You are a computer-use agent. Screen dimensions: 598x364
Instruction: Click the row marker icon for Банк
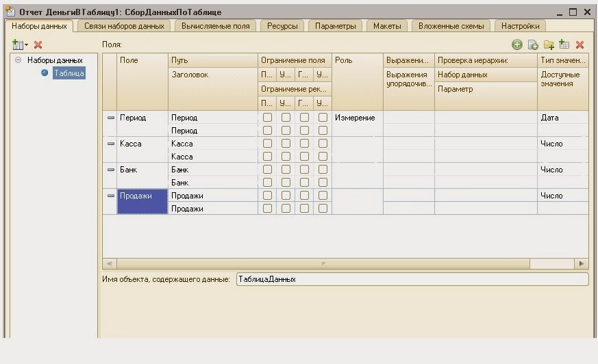coord(111,170)
